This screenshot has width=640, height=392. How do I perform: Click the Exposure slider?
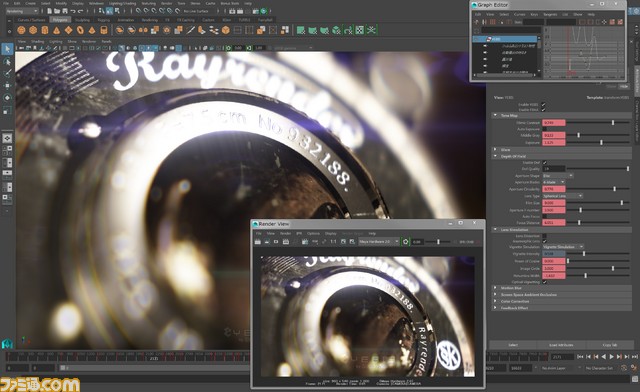tap(598, 143)
